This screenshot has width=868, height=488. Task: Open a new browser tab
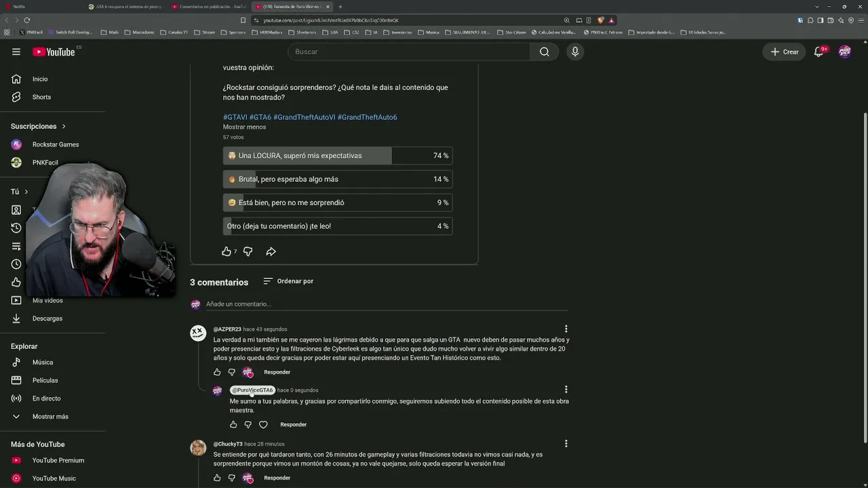(x=340, y=7)
